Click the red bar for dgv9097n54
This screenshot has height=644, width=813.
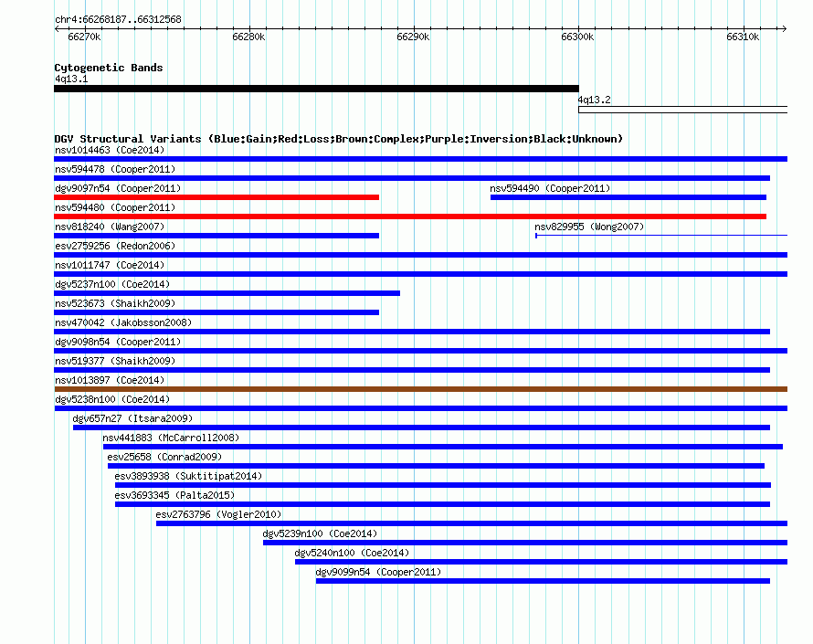coord(216,197)
